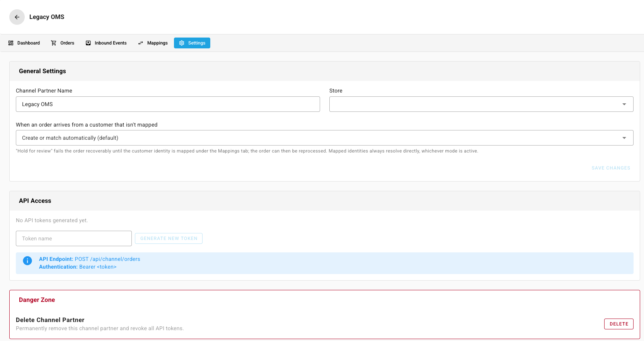Click the 'Channel Partner Name' field label
Screen dimensions: 644x341
coord(44,91)
